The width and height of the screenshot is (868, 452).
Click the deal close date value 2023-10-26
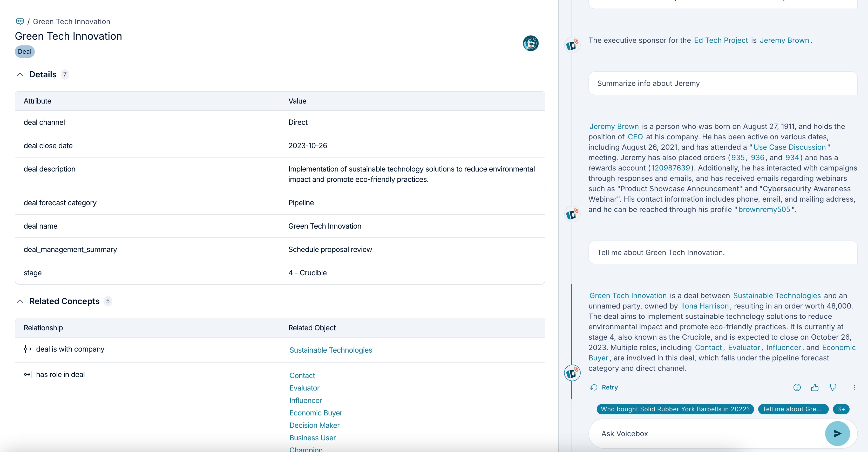pyautogui.click(x=308, y=146)
